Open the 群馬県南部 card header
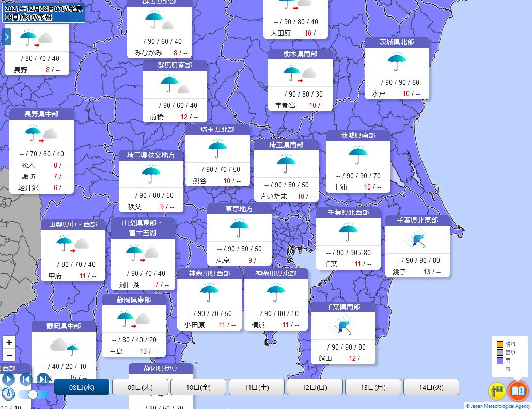Image resolution: width=532 pixels, height=409 pixels. point(175,66)
